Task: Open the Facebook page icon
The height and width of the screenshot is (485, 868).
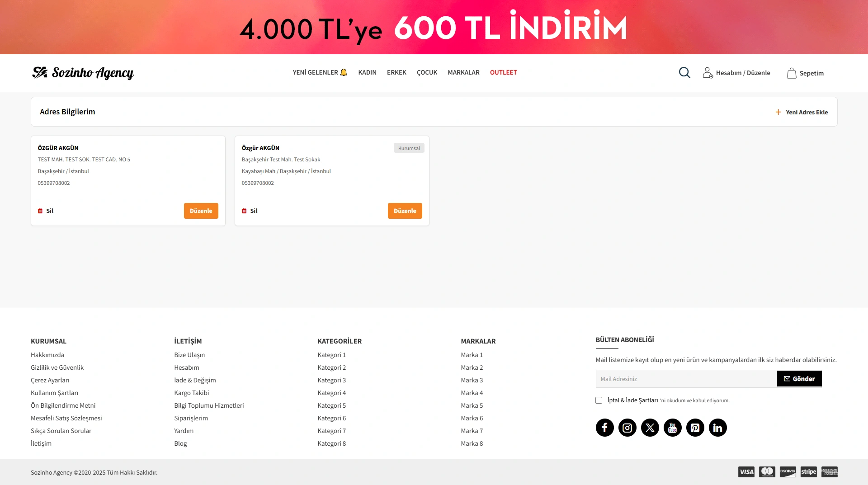Action: pyautogui.click(x=604, y=427)
